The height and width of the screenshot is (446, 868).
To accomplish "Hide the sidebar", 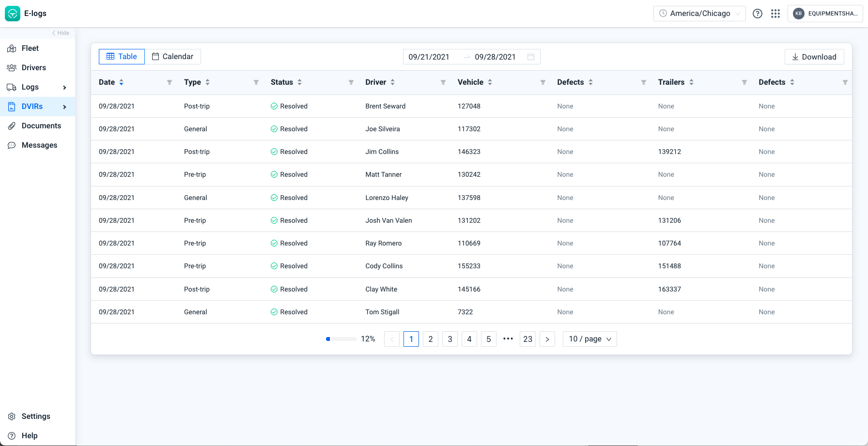I will [x=61, y=33].
